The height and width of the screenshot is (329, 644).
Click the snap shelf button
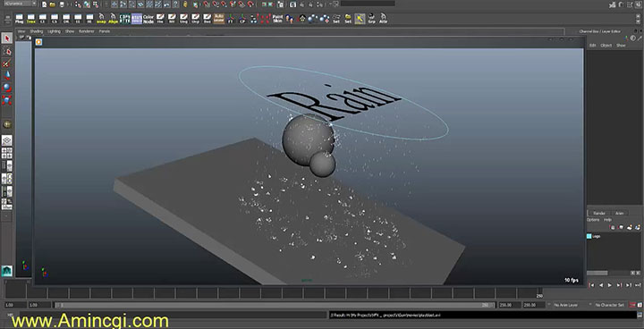click(101, 19)
